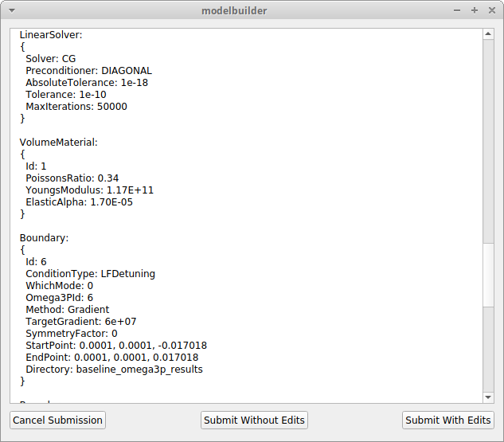Click the 'LinearSolver:' heading text
Image resolution: width=504 pixels, height=442 pixels.
51,35
